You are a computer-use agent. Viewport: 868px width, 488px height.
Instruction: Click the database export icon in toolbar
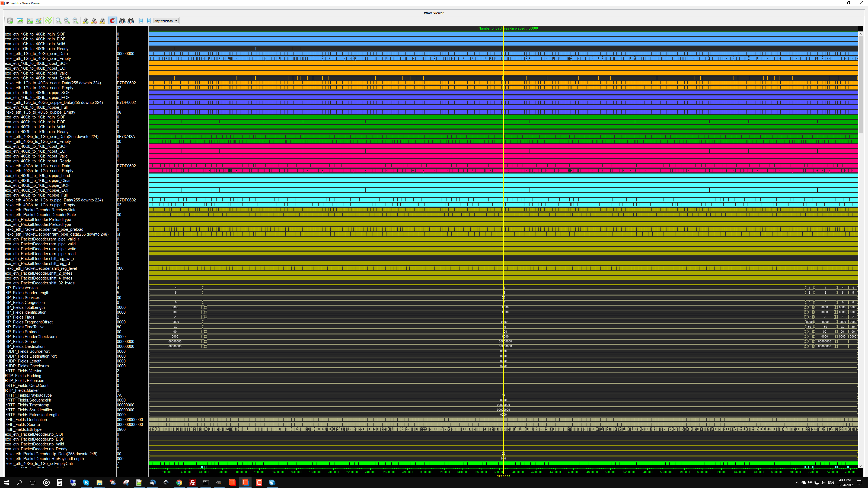(x=10, y=21)
